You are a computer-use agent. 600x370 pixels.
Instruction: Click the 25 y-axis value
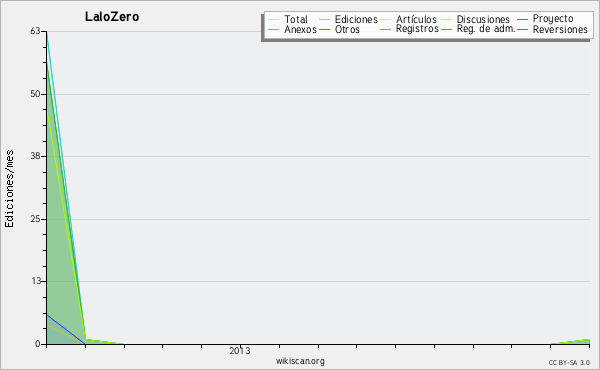tap(35, 219)
